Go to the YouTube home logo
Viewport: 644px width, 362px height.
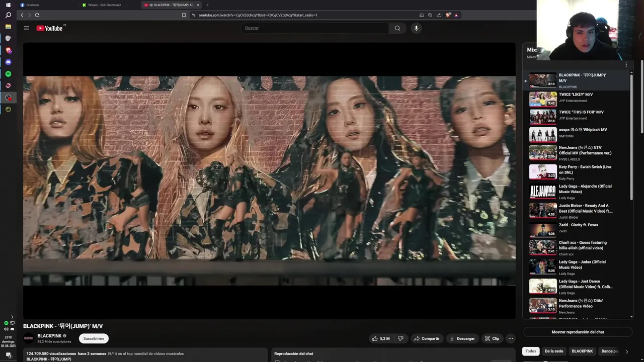[x=49, y=28]
